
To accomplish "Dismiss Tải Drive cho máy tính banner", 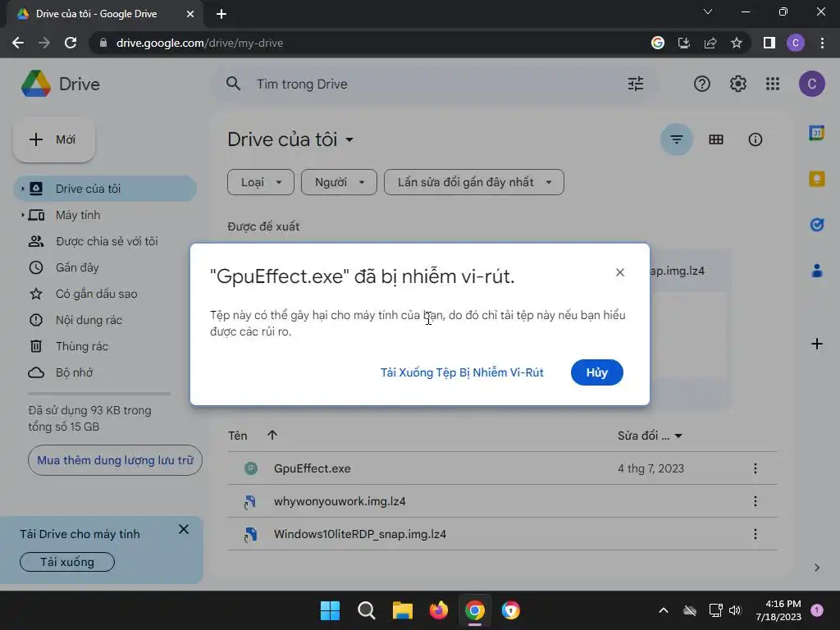I will click(x=184, y=529).
